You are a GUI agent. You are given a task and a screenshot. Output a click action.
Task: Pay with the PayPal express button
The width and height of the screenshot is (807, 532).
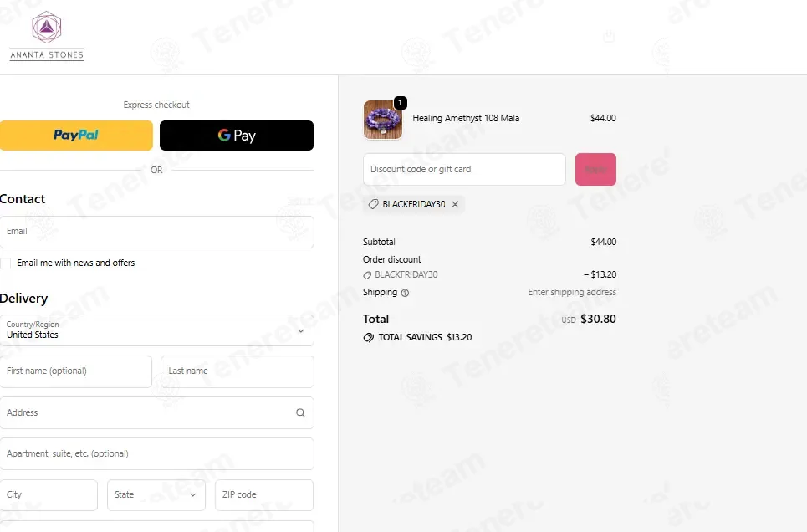[76, 136]
